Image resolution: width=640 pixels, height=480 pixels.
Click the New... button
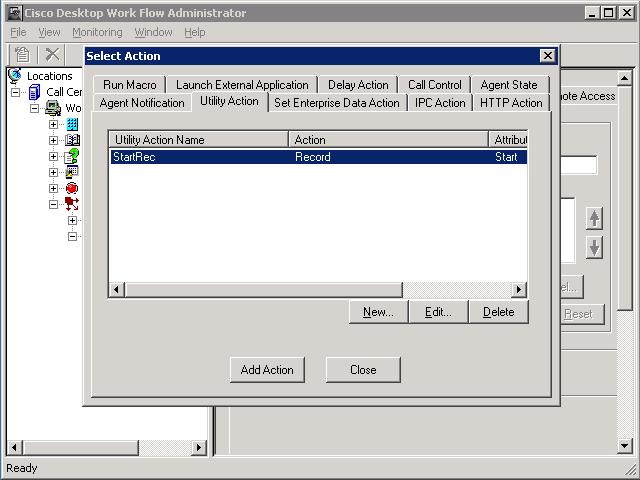click(x=378, y=312)
